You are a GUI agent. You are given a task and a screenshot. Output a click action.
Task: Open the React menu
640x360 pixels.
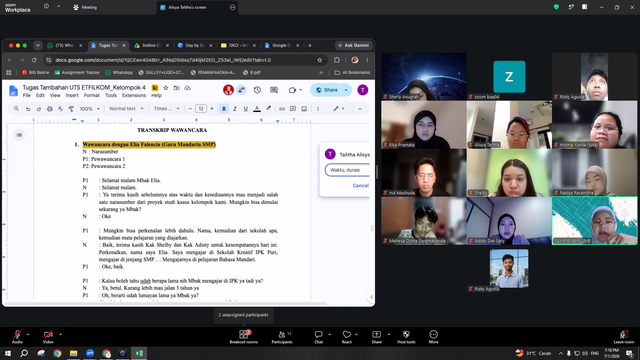[347, 337]
